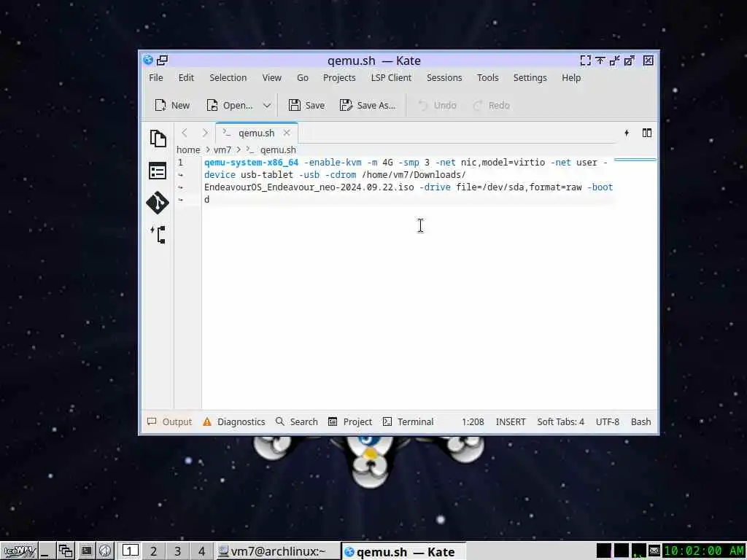This screenshot has width=747, height=560.
Task: Click the mail tray icon
Action: (x=654, y=551)
